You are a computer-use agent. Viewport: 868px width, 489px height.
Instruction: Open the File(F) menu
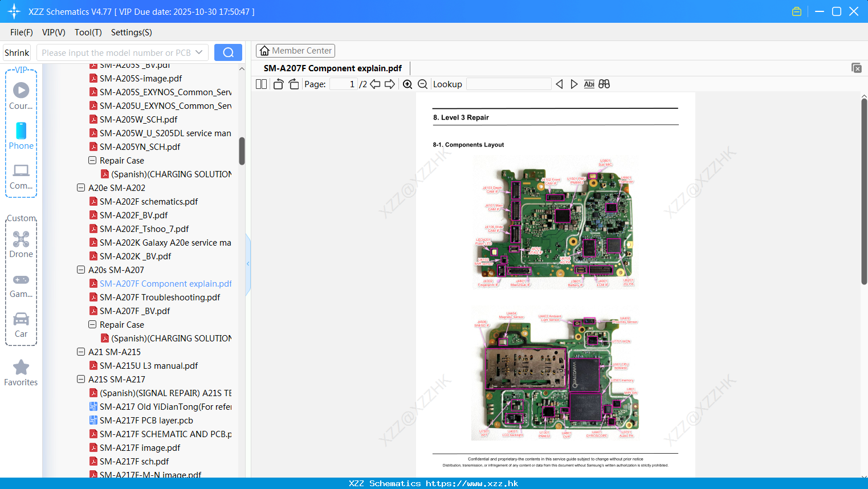tap(22, 32)
